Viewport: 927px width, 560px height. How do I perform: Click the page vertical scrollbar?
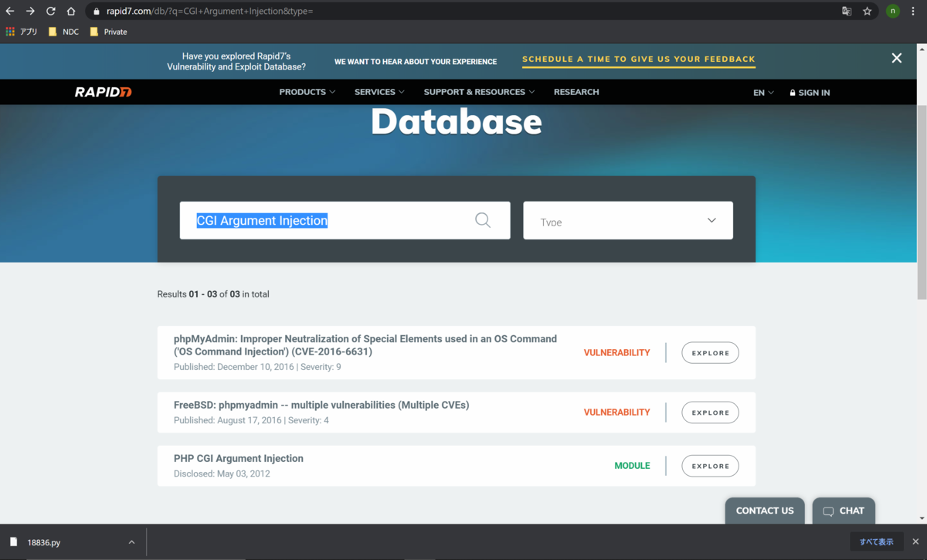click(922, 201)
